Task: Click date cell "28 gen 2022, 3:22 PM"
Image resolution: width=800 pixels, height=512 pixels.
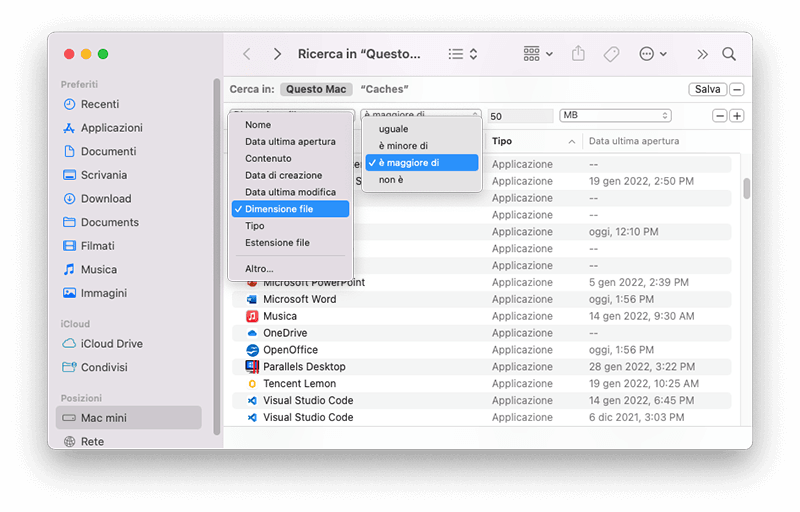Action: tap(642, 367)
